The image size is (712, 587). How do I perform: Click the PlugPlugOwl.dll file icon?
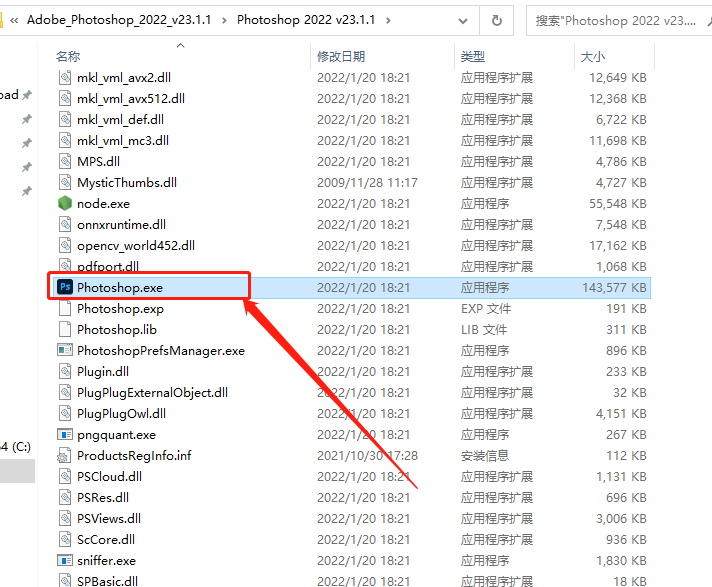[65, 413]
